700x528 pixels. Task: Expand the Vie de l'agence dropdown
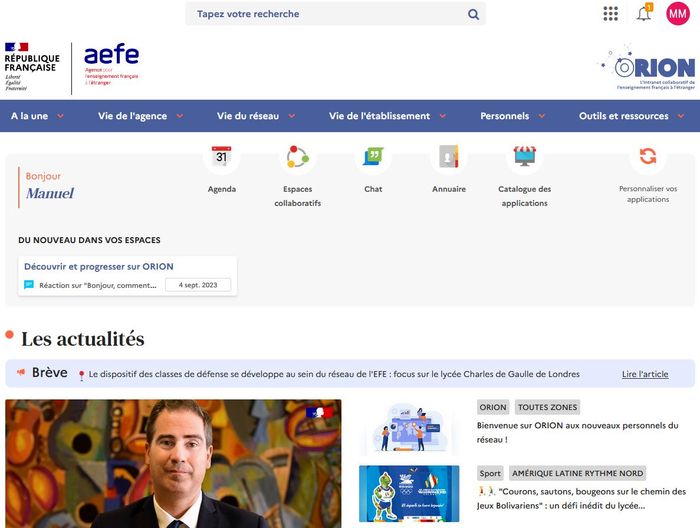coord(141,116)
